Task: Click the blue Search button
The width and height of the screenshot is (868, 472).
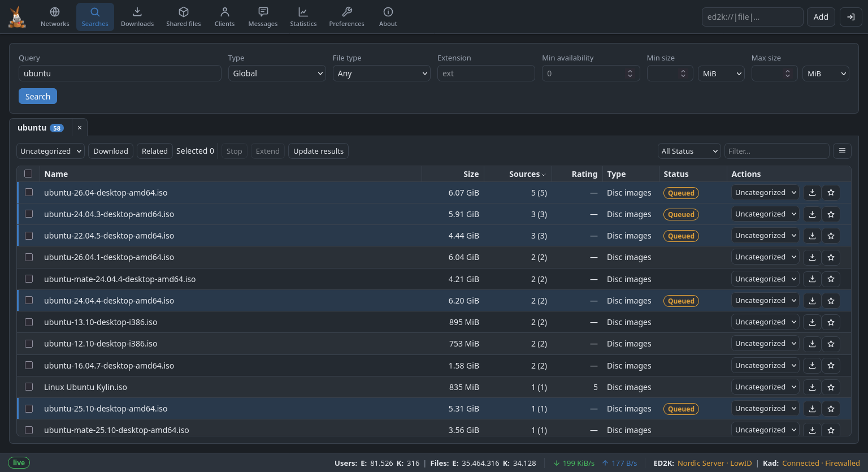Action: (38, 96)
